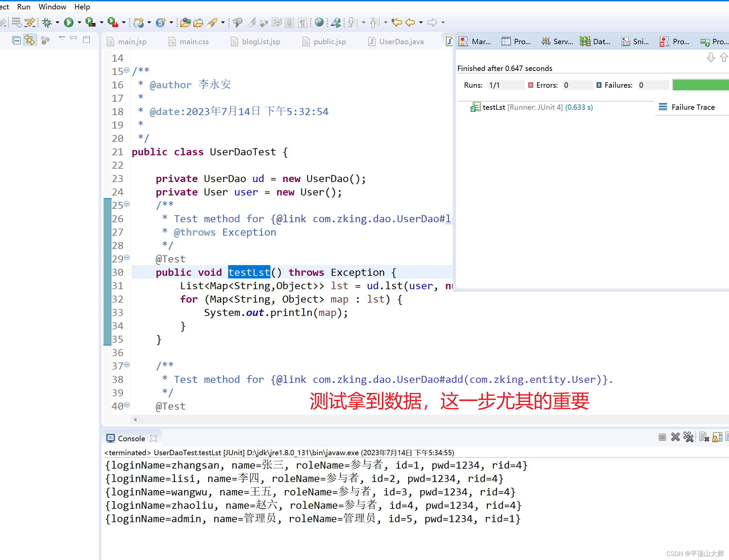Open dropdown next to Debug icon
This screenshot has width=729, height=560.
pos(58,23)
